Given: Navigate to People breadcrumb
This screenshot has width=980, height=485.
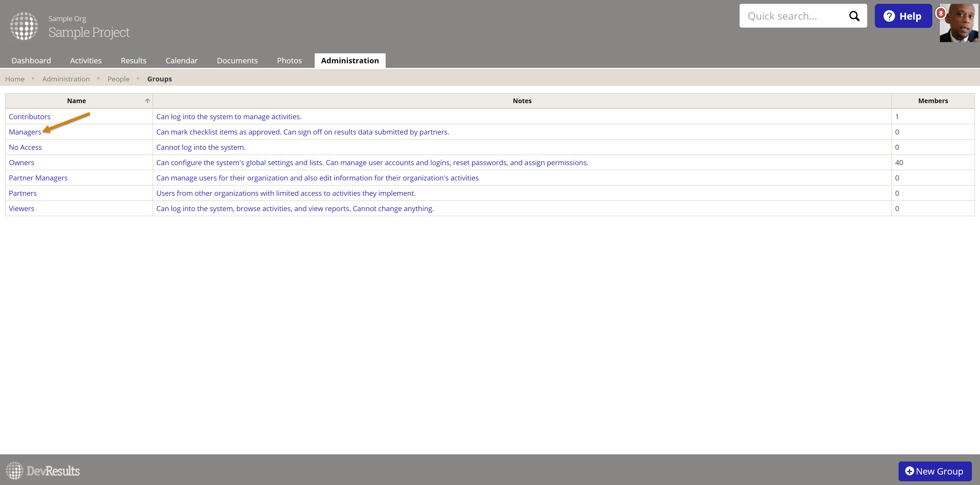Looking at the screenshot, I should tap(118, 79).
